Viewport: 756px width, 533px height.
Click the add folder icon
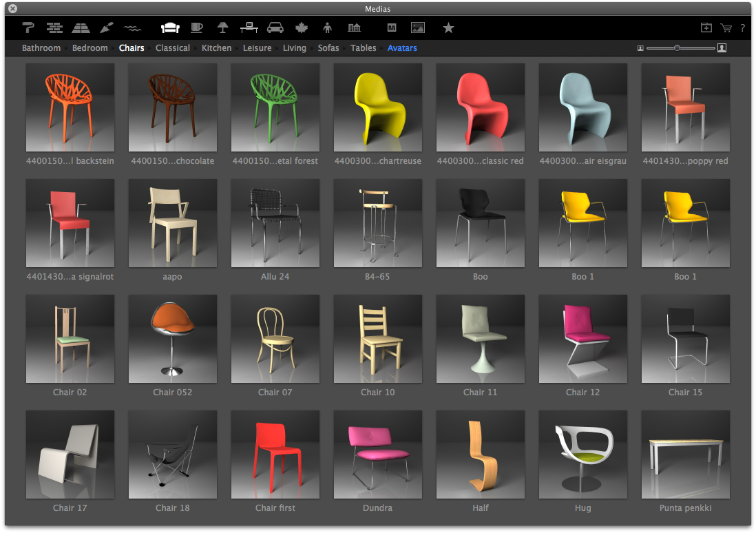pos(706,28)
